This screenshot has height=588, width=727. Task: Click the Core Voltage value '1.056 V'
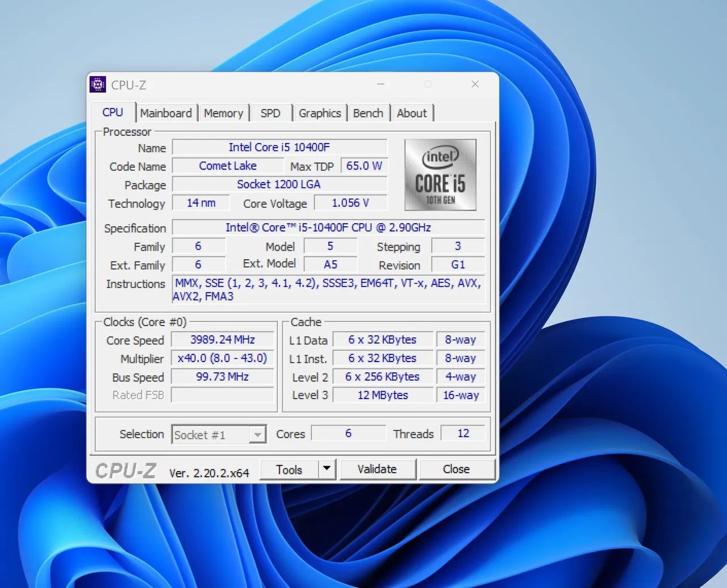click(x=350, y=203)
